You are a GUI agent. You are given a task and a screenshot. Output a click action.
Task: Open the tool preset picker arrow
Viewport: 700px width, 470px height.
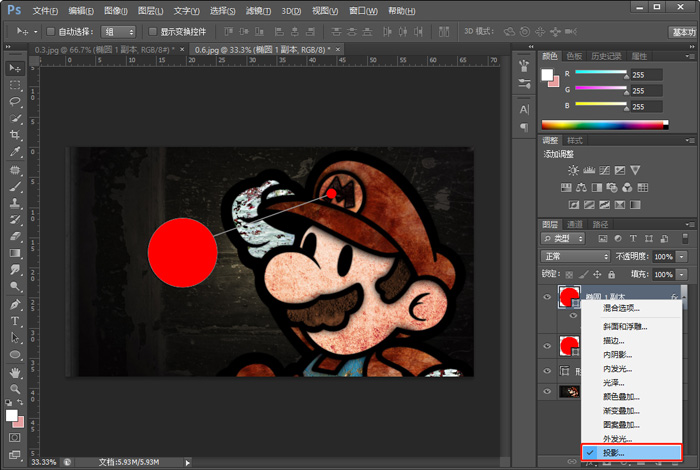coord(36,32)
